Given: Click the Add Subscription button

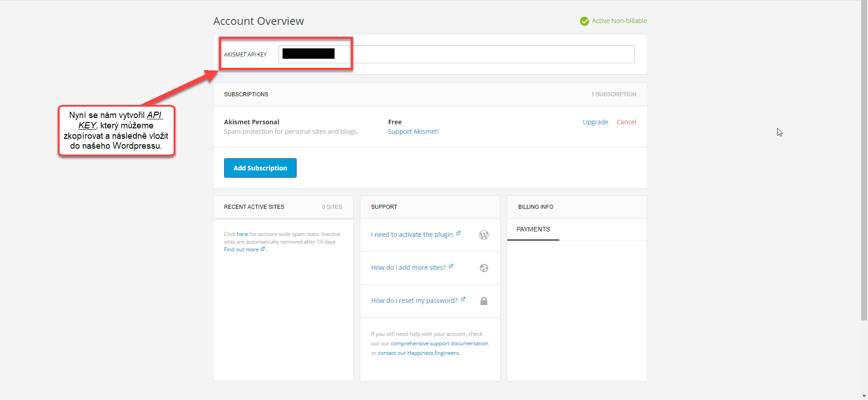Looking at the screenshot, I should click(x=260, y=168).
